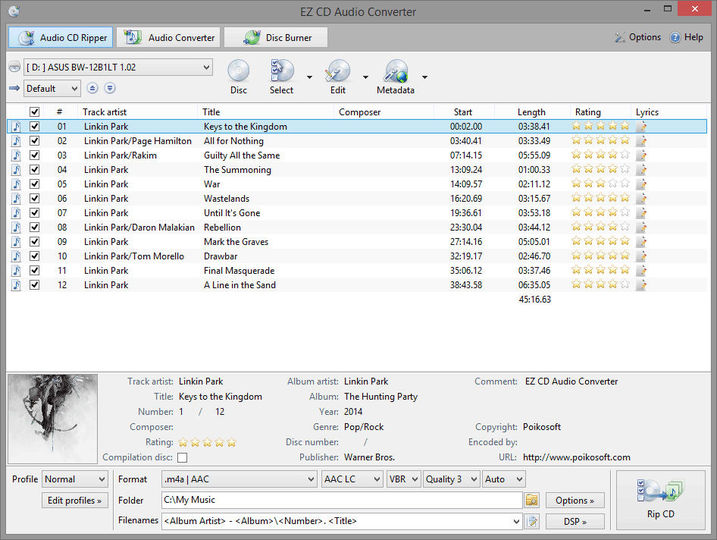717x540 pixels.
Task: Open lyrics icon for Wastelands
Action: point(642,198)
